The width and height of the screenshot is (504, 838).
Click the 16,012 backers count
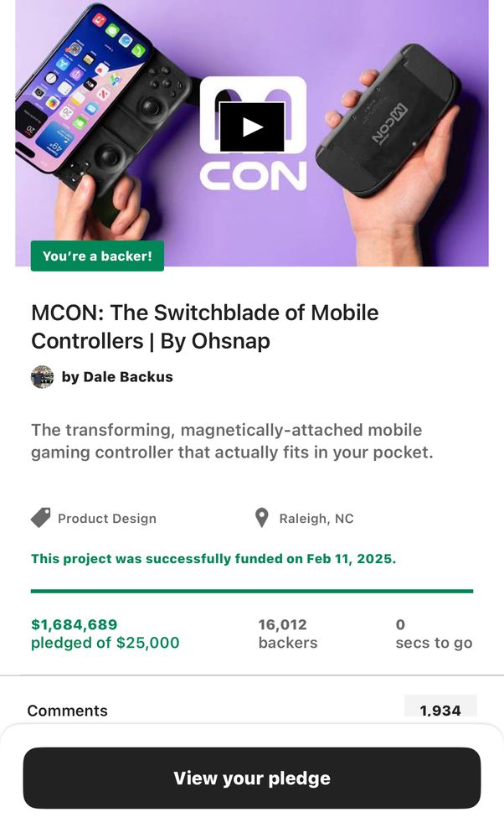tap(283, 623)
